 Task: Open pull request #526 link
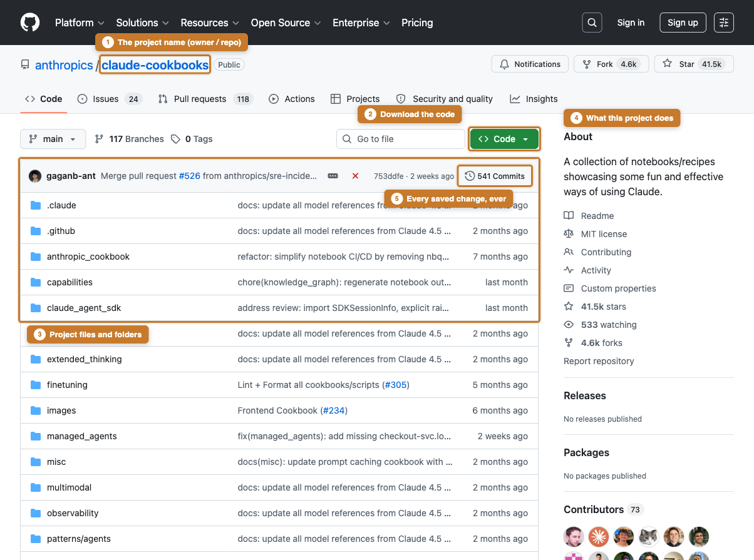coord(189,176)
